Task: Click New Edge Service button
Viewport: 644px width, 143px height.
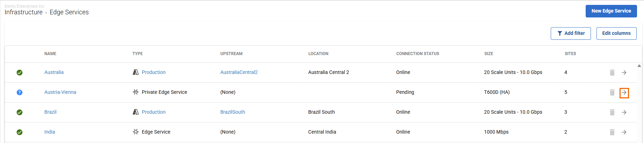Action: (x=611, y=11)
